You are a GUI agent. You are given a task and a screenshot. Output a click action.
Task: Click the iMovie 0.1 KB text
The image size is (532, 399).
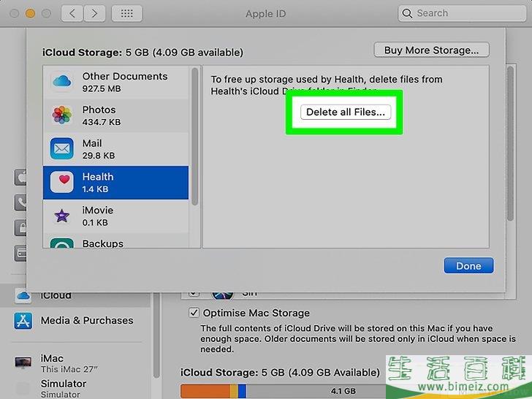(95, 223)
